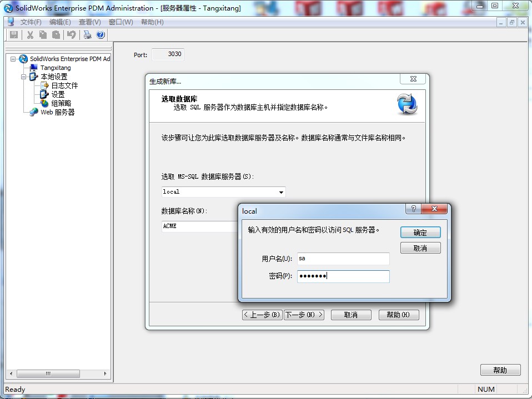Select the 日志文件 tree item label

[x=64, y=85]
